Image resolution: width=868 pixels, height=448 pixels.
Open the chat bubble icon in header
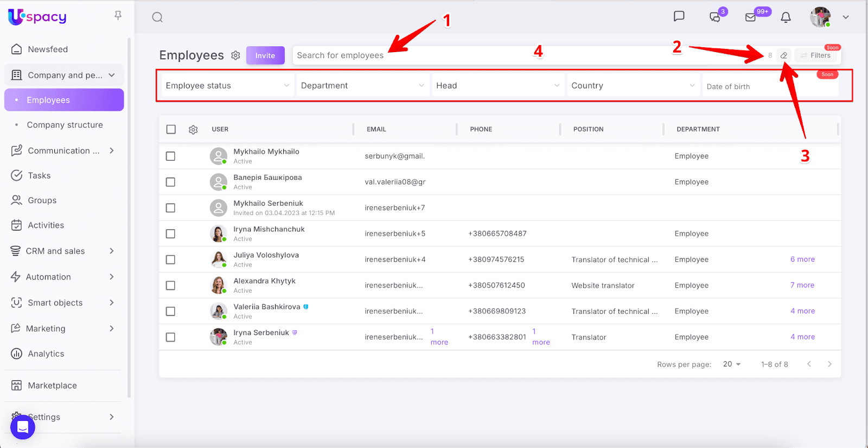pyautogui.click(x=679, y=17)
